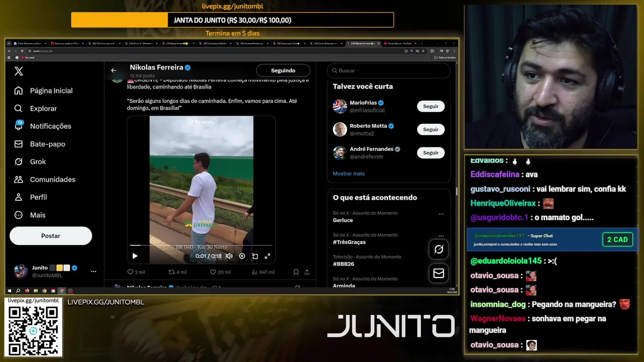Open Roberto Motta profile link
This screenshot has height=362, width=644.
coord(368,126)
